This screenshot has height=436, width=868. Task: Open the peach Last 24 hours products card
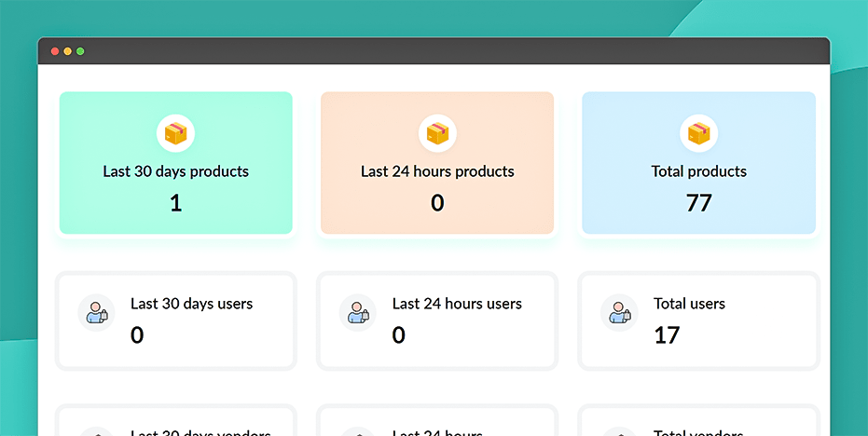pyautogui.click(x=437, y=163)
